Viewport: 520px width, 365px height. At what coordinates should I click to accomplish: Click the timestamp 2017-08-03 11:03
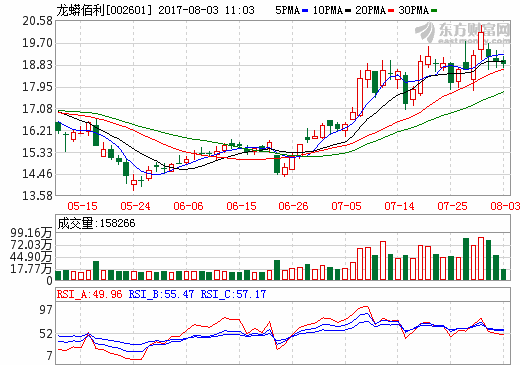coord(206,10)
